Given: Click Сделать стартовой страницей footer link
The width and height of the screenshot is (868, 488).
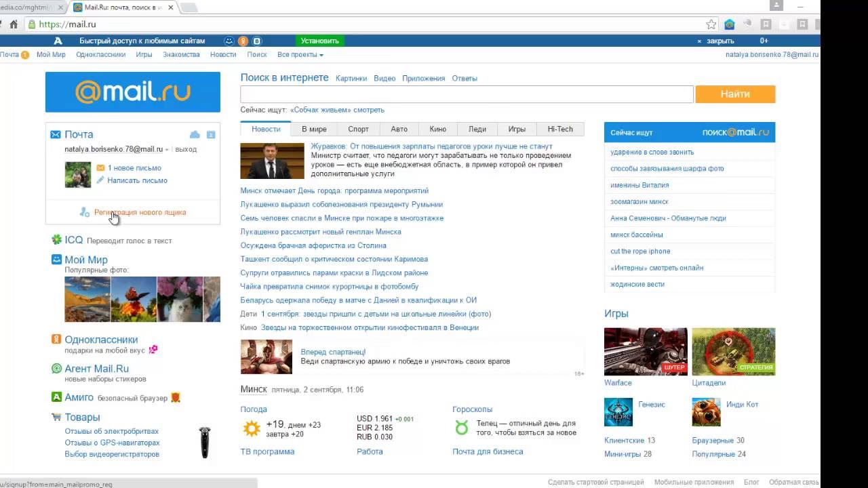Looking at the screenshot, I should tap(595, 483).
